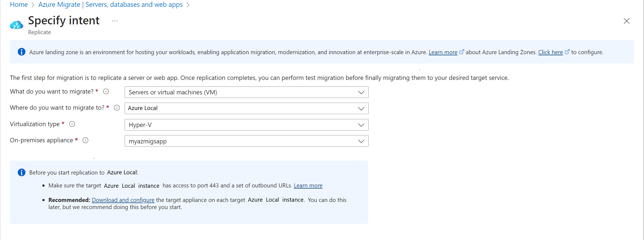The height and width of the screenshot is (240, 644).
Task: Click info icon beside 'What do you want to migrate?'
Action: 106,92
